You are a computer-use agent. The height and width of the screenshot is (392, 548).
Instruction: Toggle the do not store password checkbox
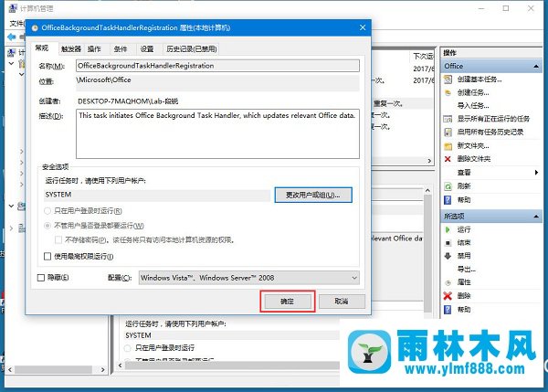click(58, 240)
